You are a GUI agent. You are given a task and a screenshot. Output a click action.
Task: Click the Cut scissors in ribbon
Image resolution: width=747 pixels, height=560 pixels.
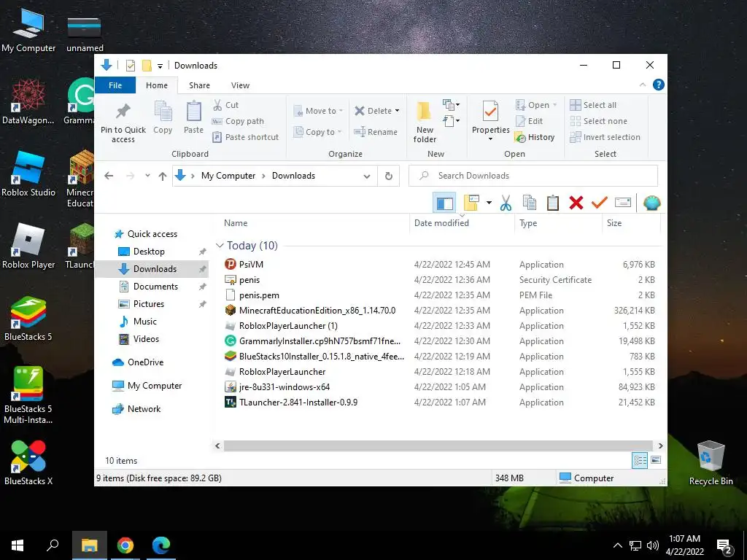217,105
